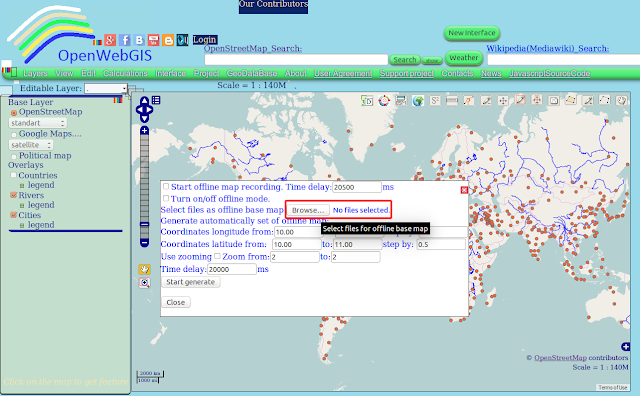Click the Browse button for offline files
Viewport: 640px width, 396px height.
pos(308,210)
